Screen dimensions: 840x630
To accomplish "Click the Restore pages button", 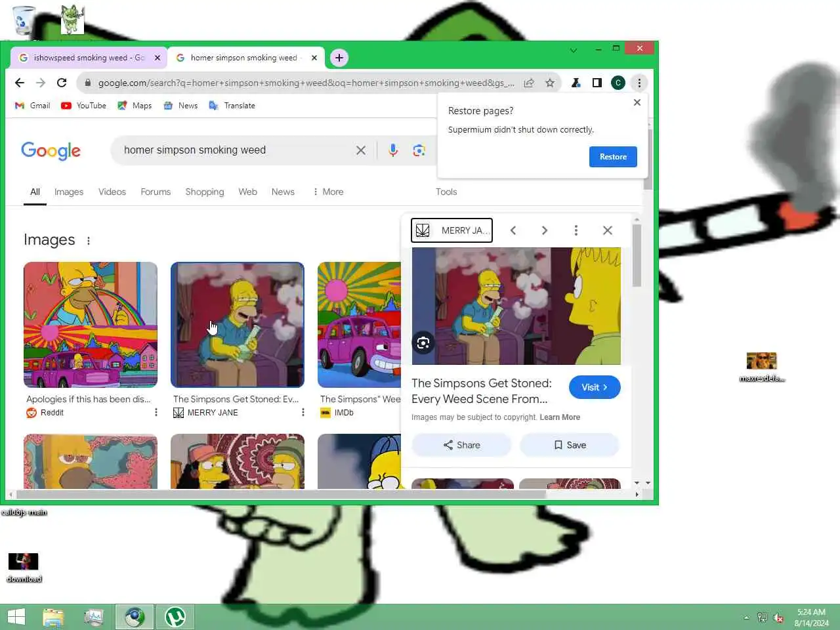I will click(x=613, y=157).
